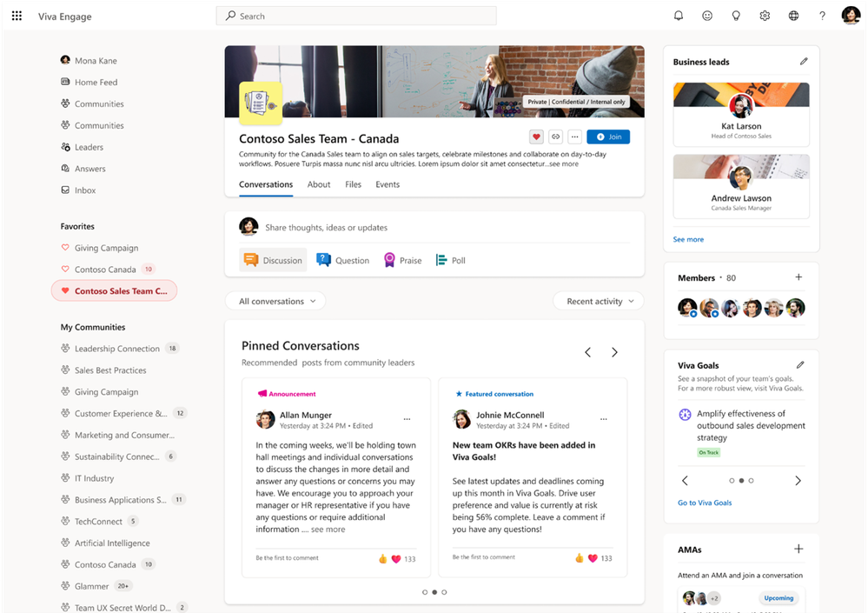Follow Go to Viva Goals link
The height and width of the screenshot is (613, 868).
pos(705,503)
